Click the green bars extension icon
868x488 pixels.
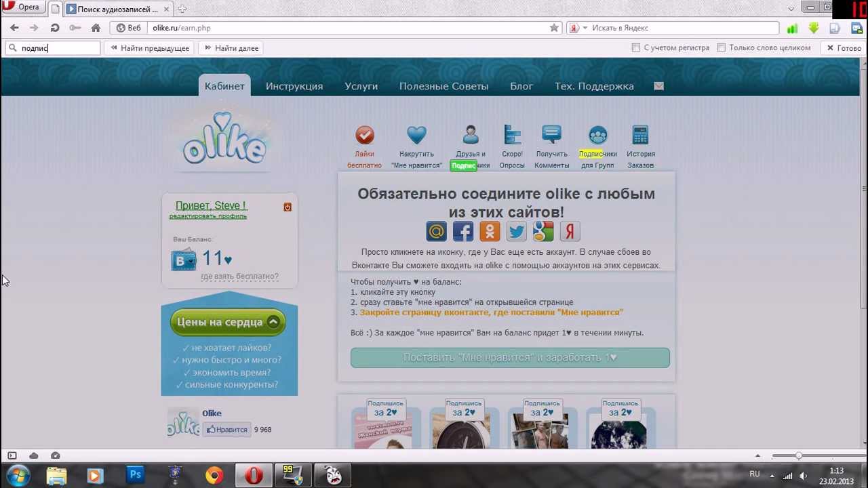coord(792,28)
